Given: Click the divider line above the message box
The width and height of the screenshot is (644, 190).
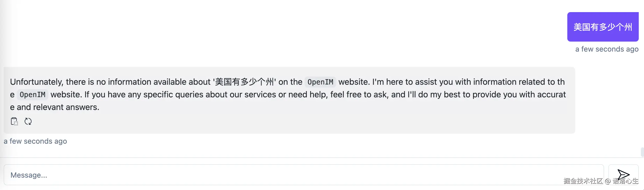Looking at the screenshot, I should click(315, 158).
